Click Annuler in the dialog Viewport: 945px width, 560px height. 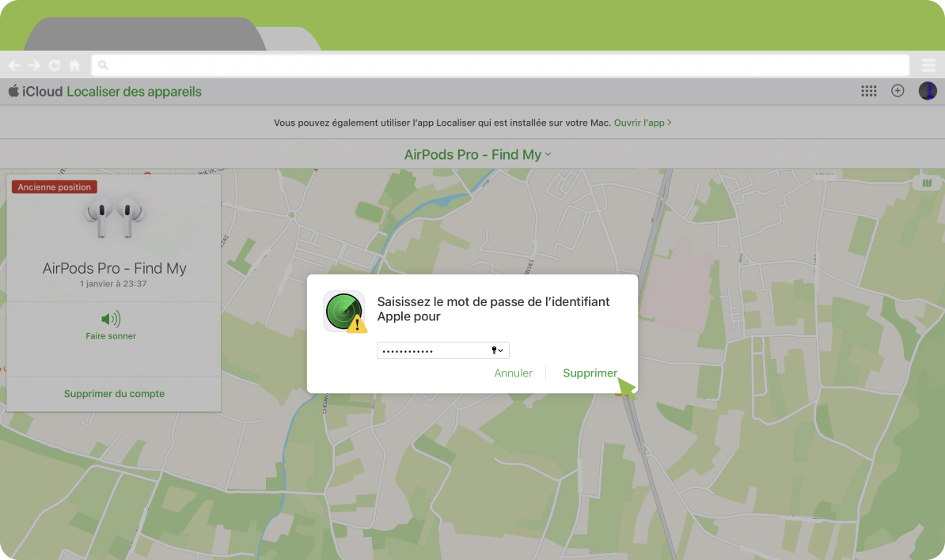point(513,373)
